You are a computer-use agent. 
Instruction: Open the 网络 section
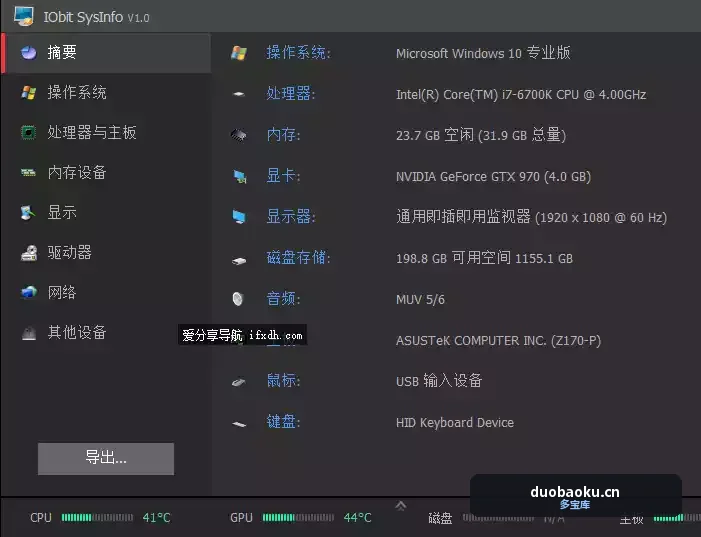(x=106, y=292)
